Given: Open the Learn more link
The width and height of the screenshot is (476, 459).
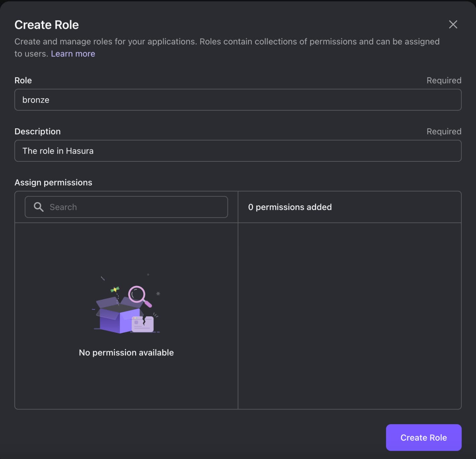Looking at the screenshot, I should coord(73,53).
